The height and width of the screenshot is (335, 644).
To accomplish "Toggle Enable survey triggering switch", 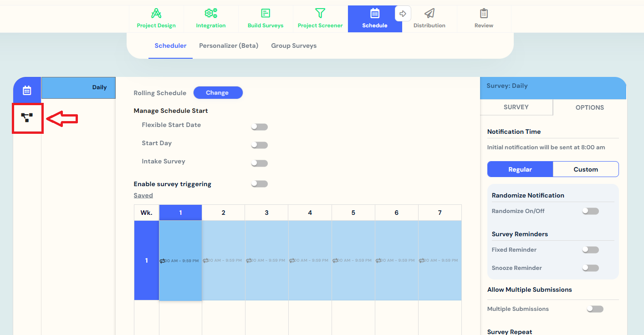I will 259,184.
